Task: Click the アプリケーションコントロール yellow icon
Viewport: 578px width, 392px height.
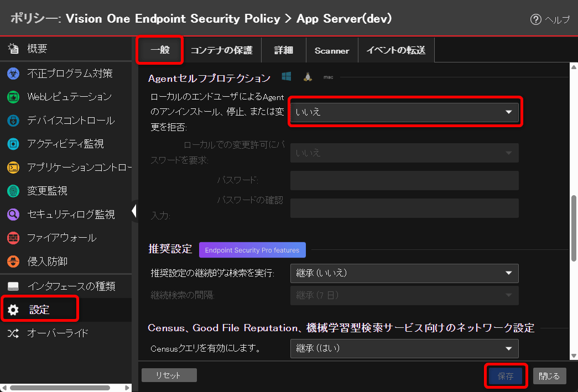Action: (x=13, y=168)
